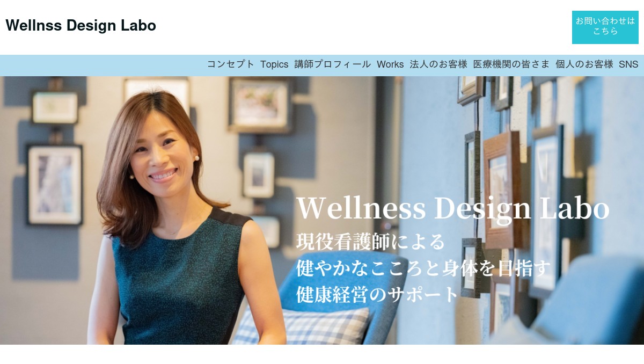Go to the コンセプト menu item
The image size is (644, 364).
(x=231, y=64)
